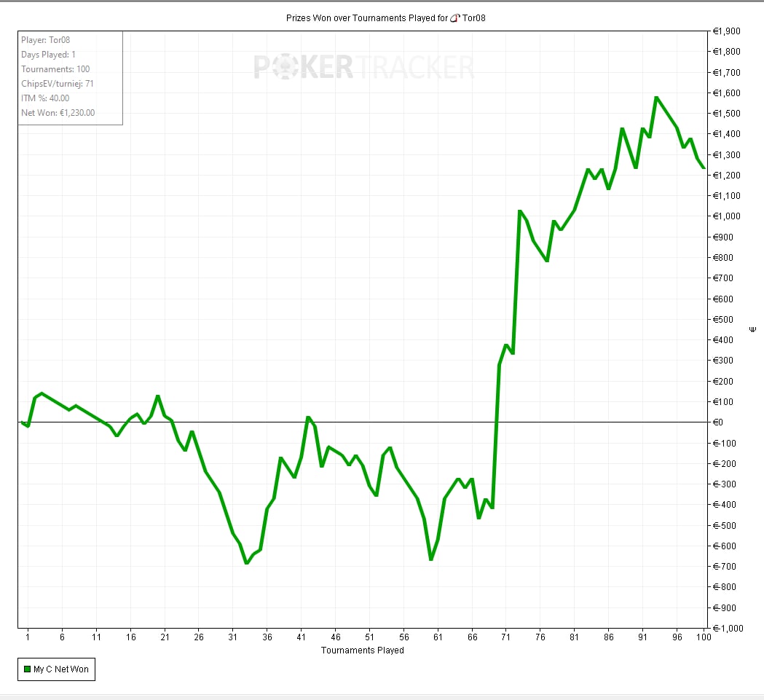The width and height of the screenshot is (764, 700).
Task: Click x-axis tick label 100
Action: pos(704,637)
